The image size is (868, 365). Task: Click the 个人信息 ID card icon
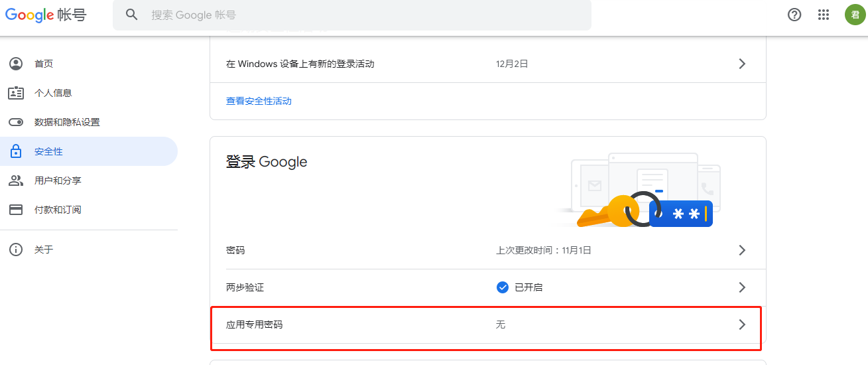pos(16,93)
